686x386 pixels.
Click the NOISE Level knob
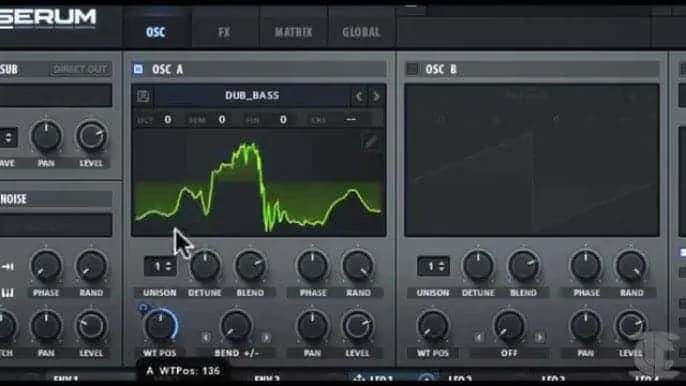91,326
